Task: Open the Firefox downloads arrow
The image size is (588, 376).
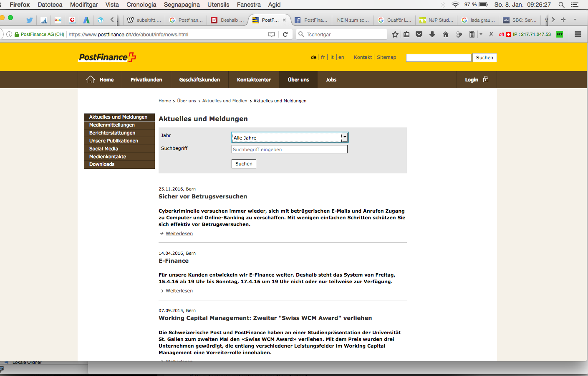Action: [432, 34]
